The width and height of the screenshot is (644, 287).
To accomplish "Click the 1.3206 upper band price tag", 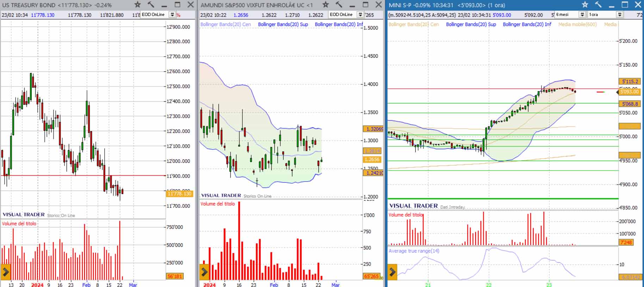I will tap(373, 129).
